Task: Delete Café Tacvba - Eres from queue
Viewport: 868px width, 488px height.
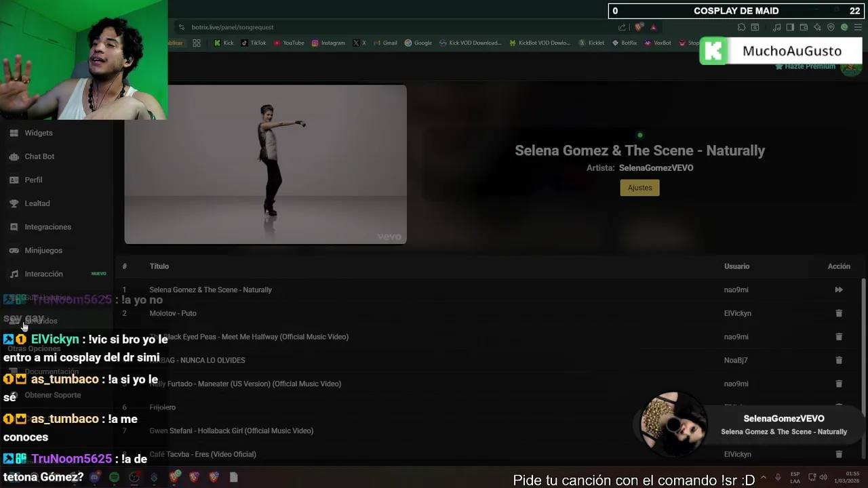Action: pyautogui.click(x=839, y=454)
